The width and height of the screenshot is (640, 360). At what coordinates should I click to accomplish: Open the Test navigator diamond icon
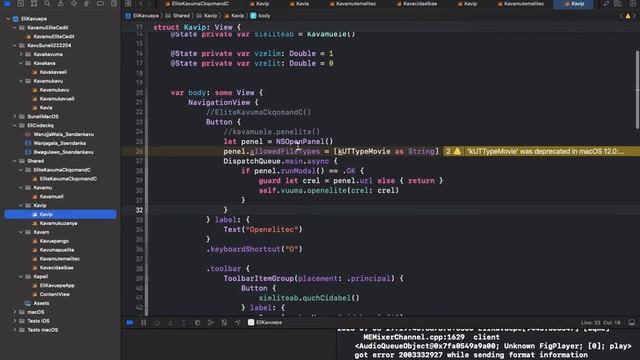[x=74, y=4]
